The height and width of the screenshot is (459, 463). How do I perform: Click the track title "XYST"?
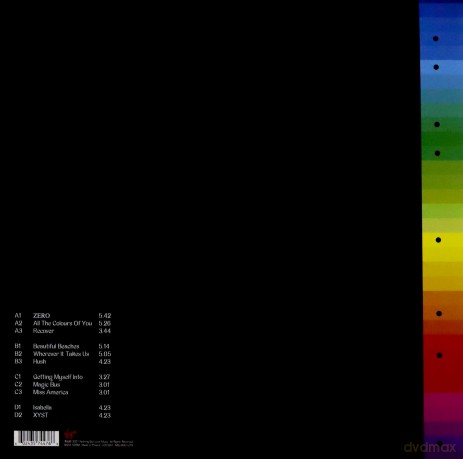pos(40,415)
